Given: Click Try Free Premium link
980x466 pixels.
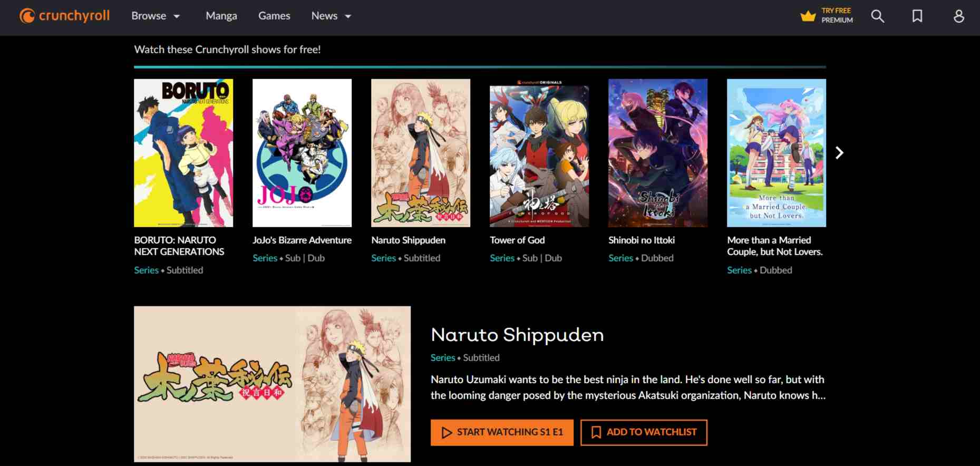Looking at the screenshot, I should pyautogui.click(x=837, y=15).
